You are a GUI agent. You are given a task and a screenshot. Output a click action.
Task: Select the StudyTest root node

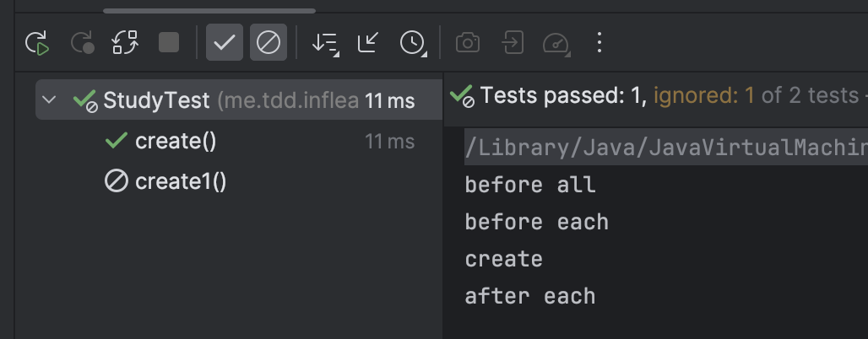coord(239,100)
